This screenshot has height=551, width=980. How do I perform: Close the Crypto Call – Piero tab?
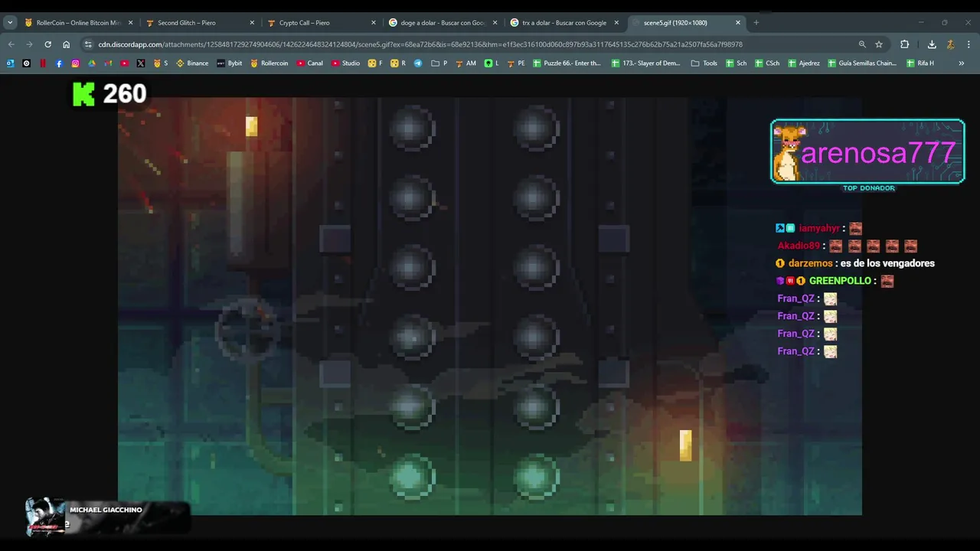[374, 22]
